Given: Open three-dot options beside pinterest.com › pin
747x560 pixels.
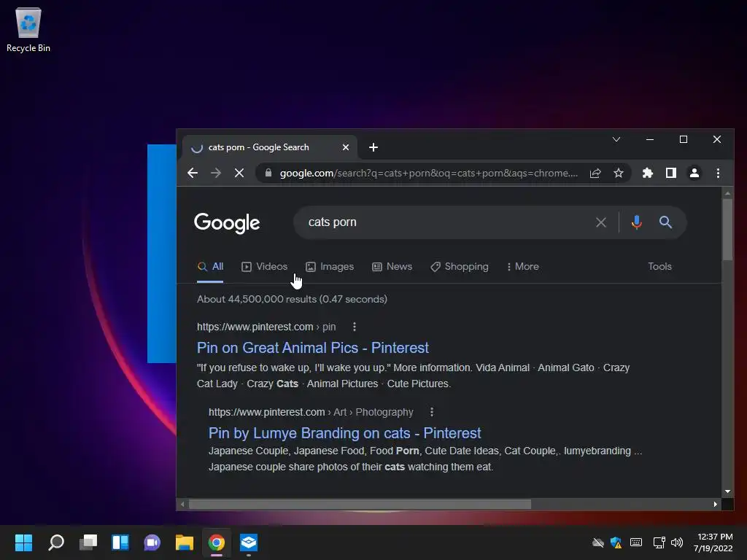Looking at the screenshot, I should 354,327.
